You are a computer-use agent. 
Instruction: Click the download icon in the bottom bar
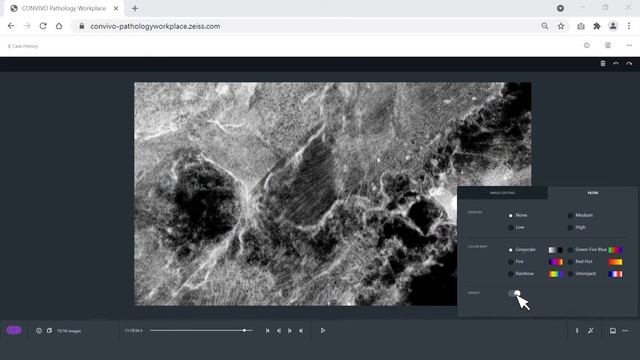(x=577, y=331)
